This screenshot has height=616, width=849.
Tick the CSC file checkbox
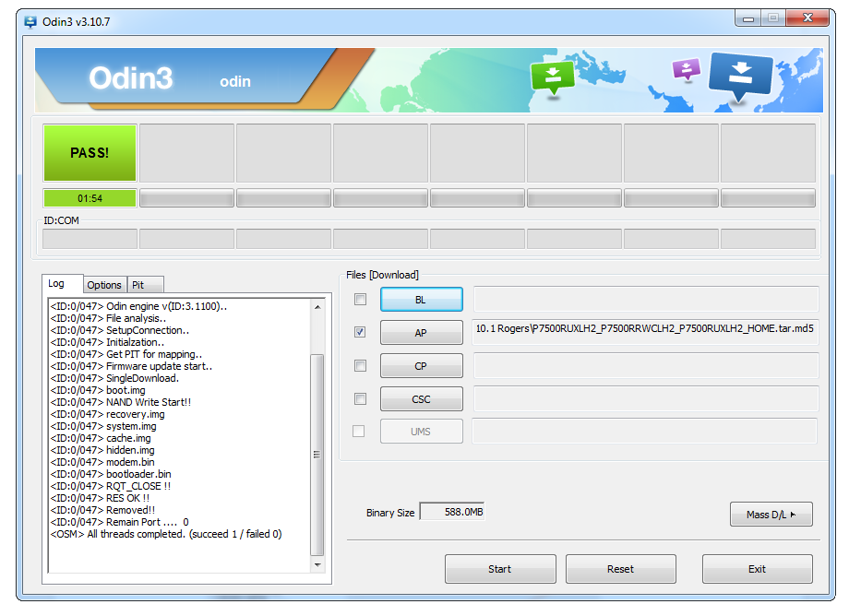point(360,398)
